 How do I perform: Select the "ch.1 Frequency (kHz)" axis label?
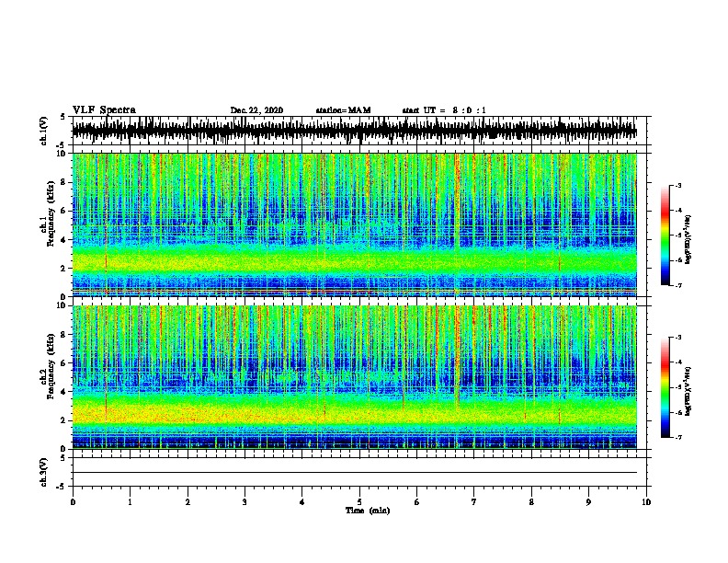click(x=47, y=213)
